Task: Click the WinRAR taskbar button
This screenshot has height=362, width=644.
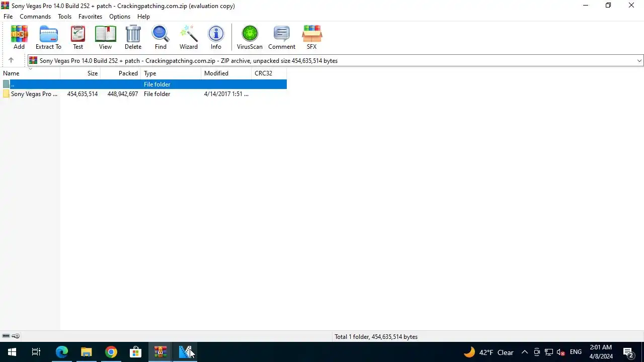Action: 160,352
